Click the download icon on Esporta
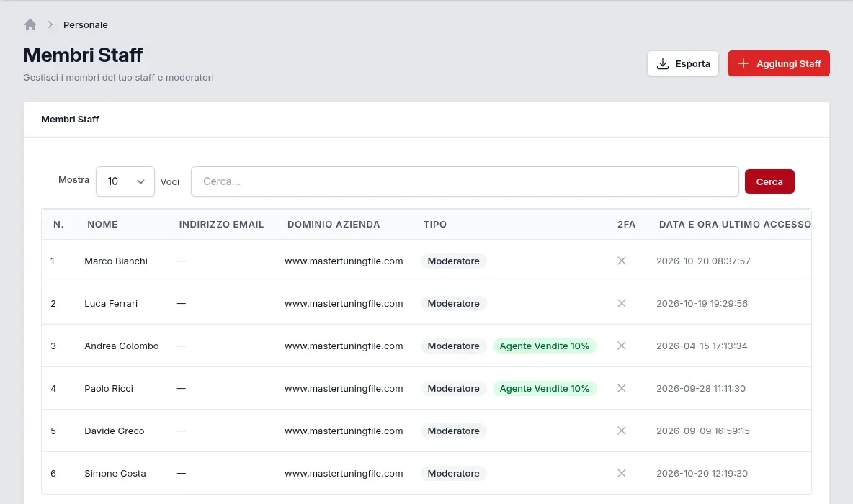 tap(663, 63)
